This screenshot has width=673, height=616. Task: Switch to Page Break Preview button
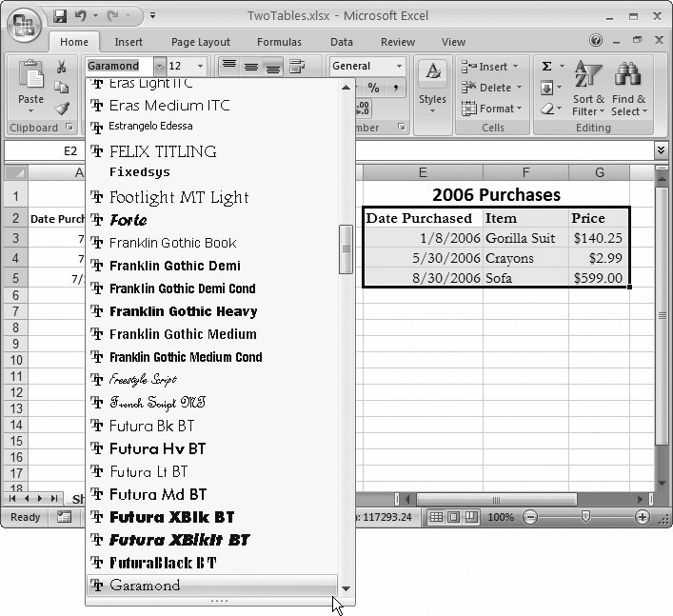coord(471,517)
